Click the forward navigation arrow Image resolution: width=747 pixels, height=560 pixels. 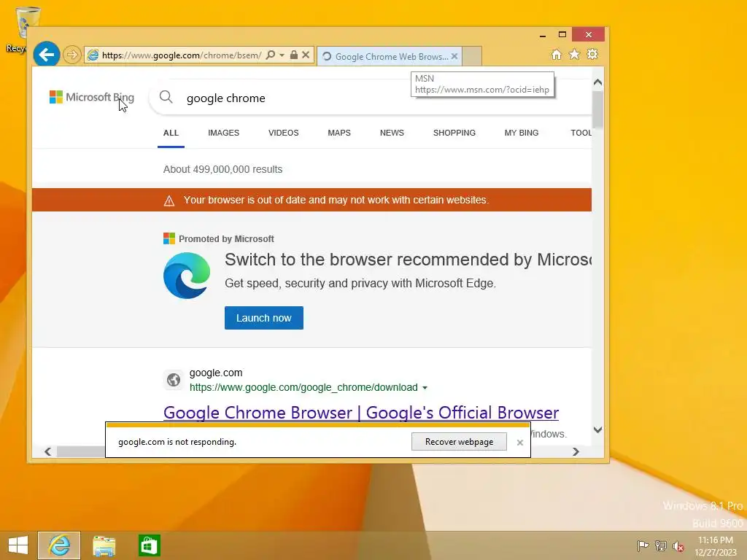point(72,55)
